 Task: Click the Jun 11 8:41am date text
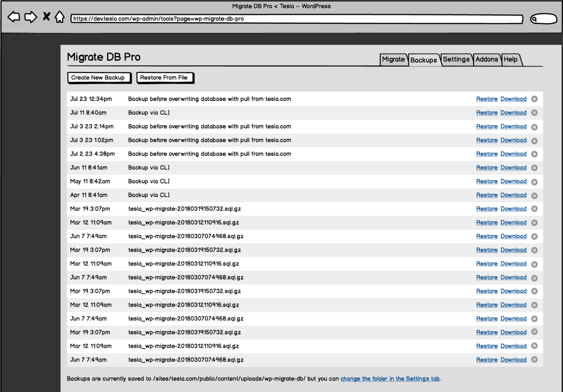(x=89, y=168)
